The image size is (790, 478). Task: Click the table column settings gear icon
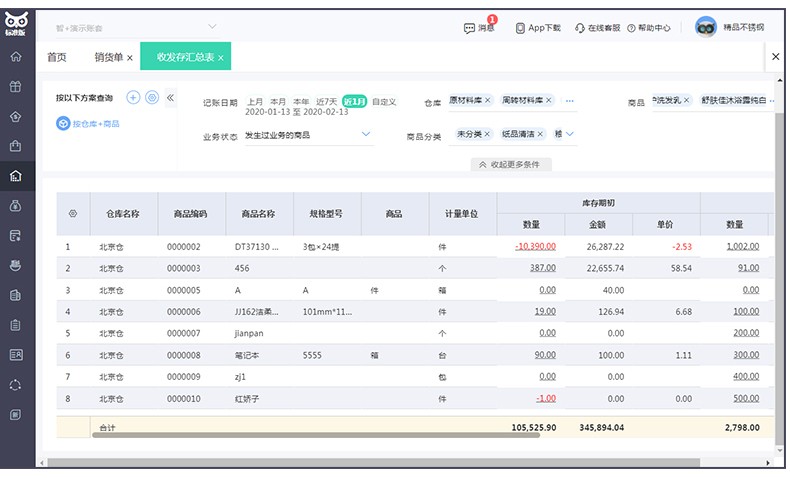pyautogui.click(x=73, y=214)
